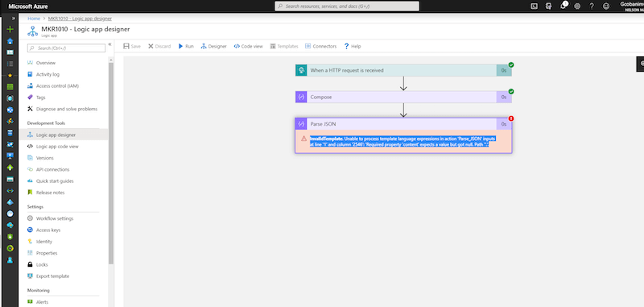This screenshot has width=644, height=307.
Task: Expand the portal sidebar with double chevron
Action: tap(14, 19)
